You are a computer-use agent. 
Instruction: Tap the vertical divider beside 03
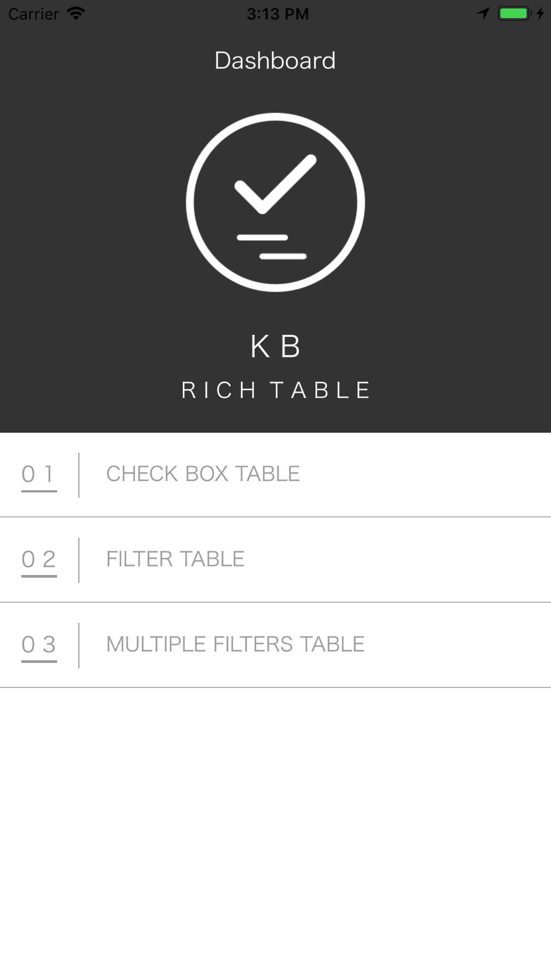click(x=79, y=645)
